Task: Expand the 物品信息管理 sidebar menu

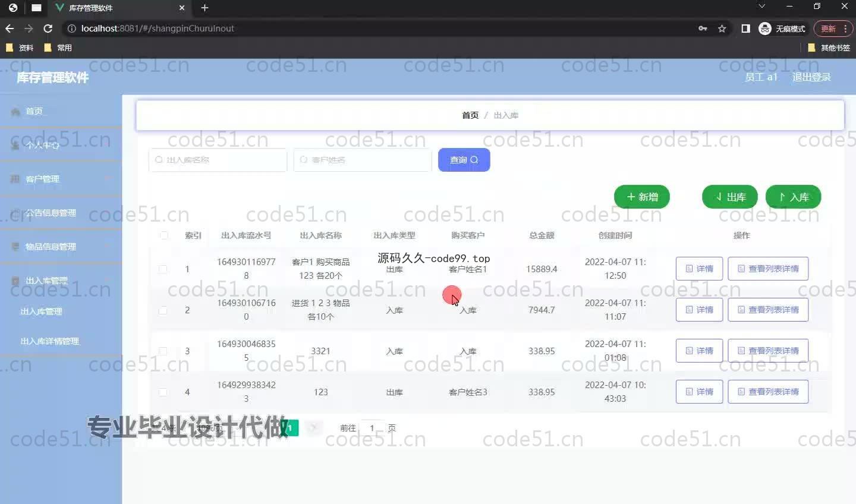Action: [59, 247]
